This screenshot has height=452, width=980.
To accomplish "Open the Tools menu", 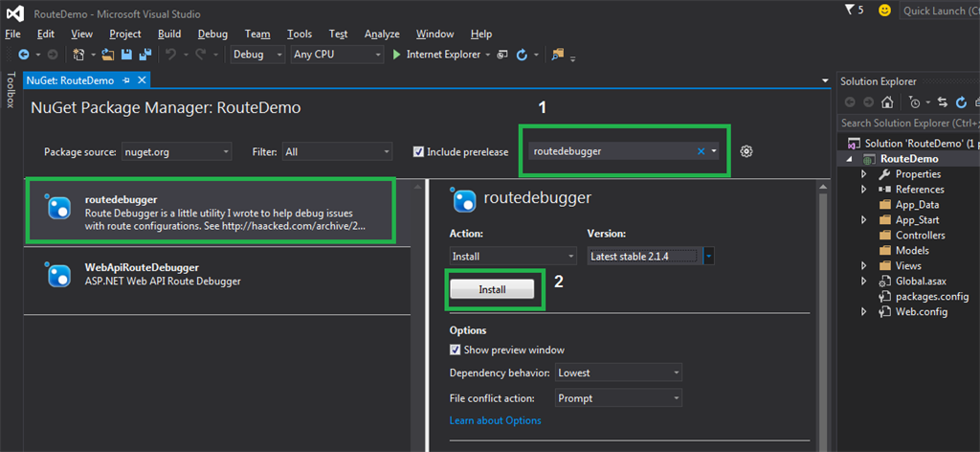I will pos(299,34).
